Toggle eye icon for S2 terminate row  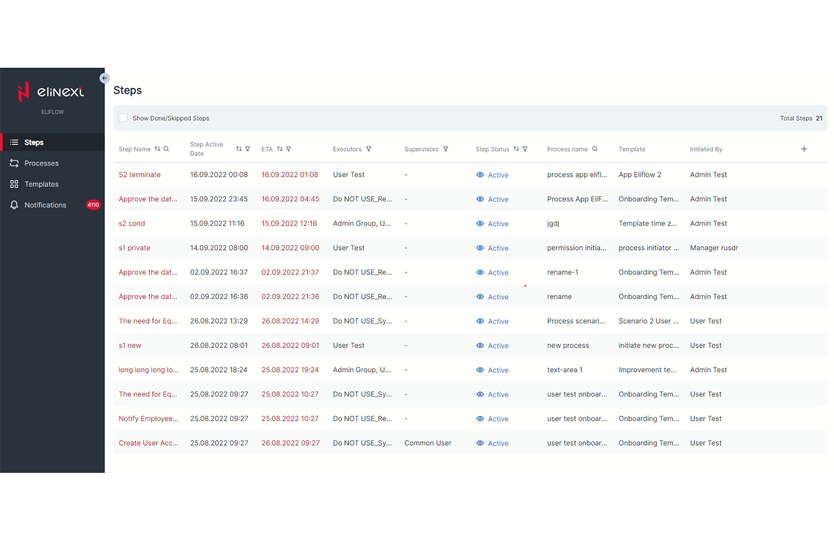coord(480,175)
